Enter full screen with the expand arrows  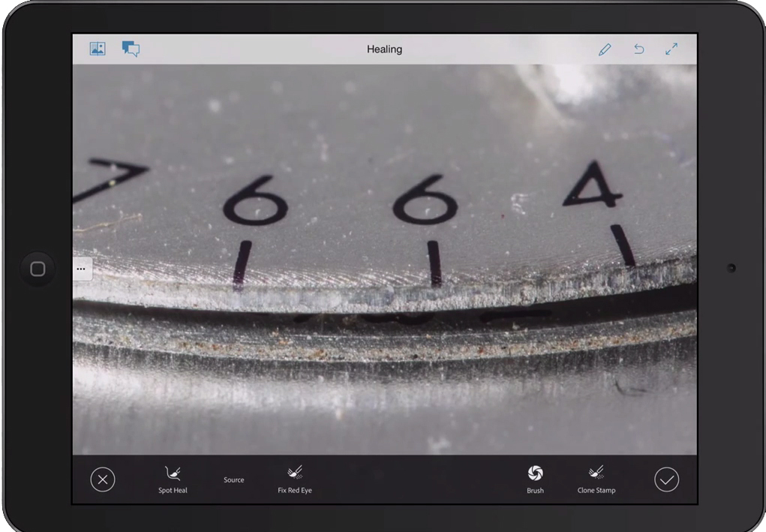point(671,49)
